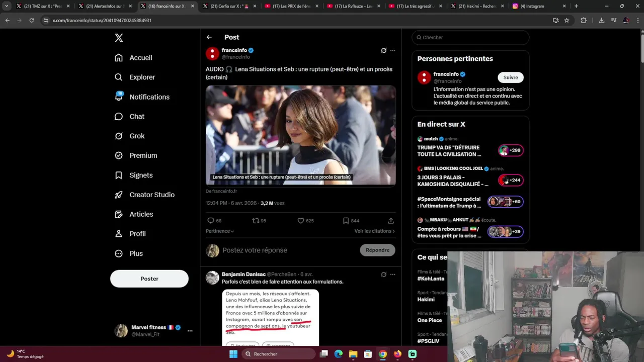Go back with the post back arrow
Image resolution: width=644 pixels, height=362 pixels.
click(x=209, y=37)
